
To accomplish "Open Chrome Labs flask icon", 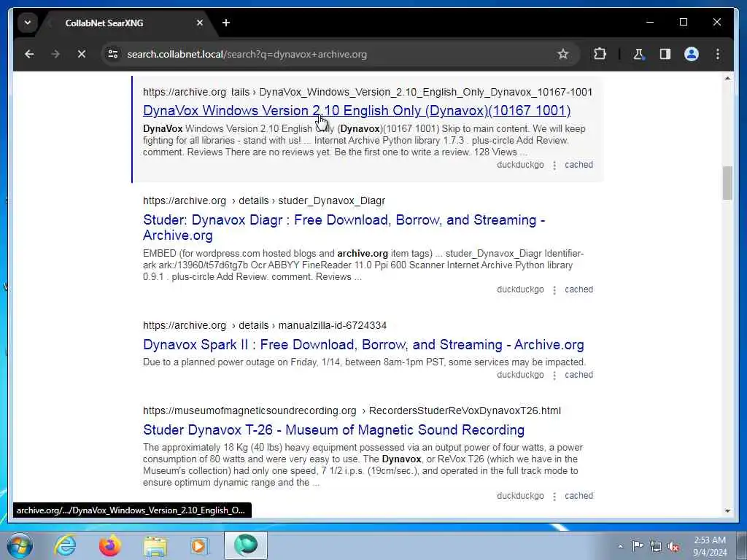I will (x=638, y=54).
